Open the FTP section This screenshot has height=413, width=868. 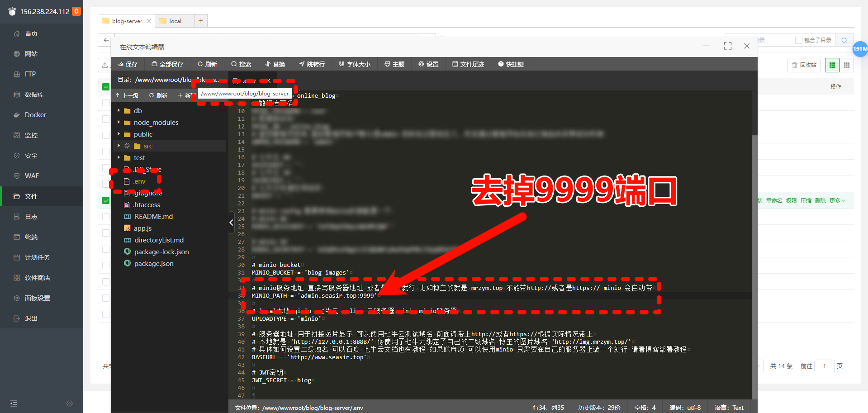(30, 74)
